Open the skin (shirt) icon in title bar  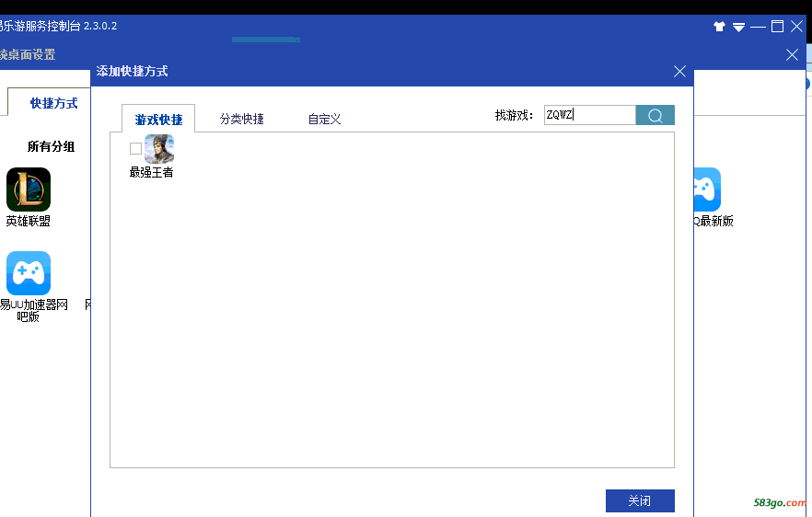pyautogui.click(x=719, y=27)
